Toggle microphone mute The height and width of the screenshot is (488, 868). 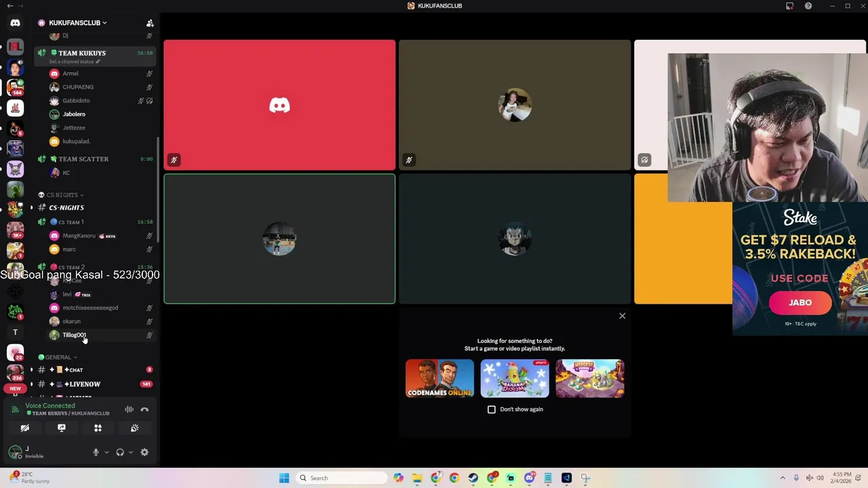pos(96,452)
